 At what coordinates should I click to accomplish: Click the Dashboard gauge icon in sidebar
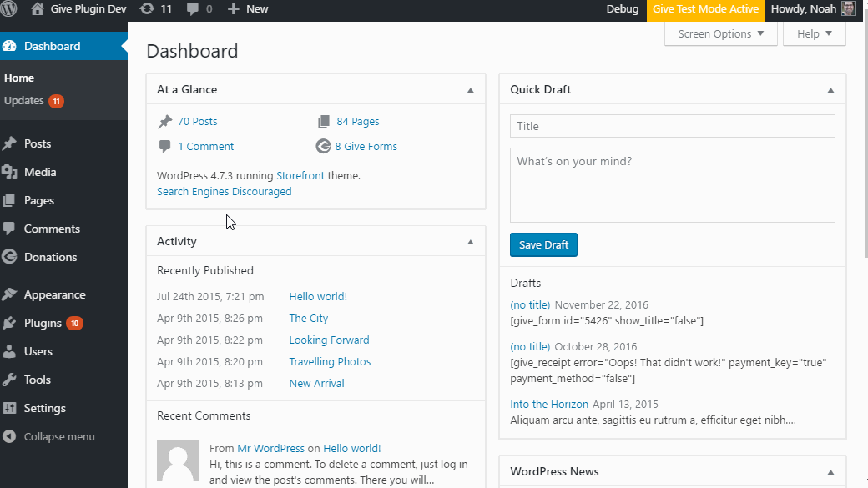[x=9, y=46]
